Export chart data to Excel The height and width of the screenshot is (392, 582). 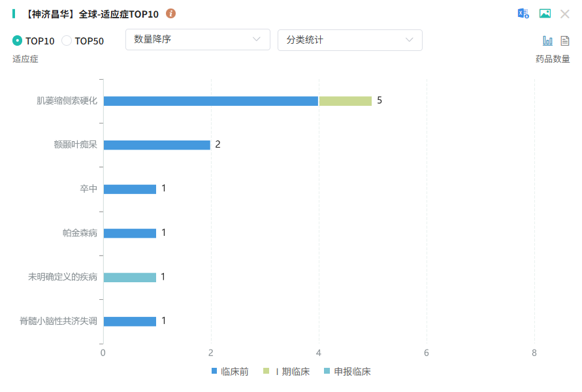pos(523,14)
